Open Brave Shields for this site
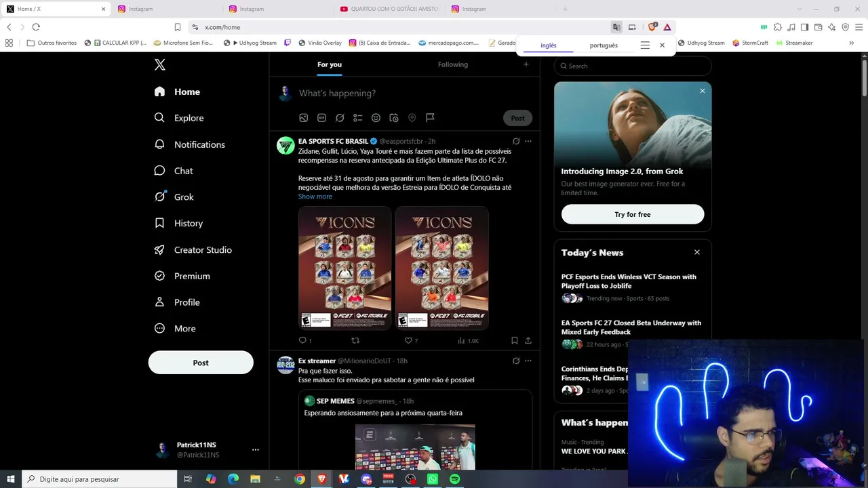Image resolution: width=868 pixels, height=488 pixels. click(x=652, y=27)
